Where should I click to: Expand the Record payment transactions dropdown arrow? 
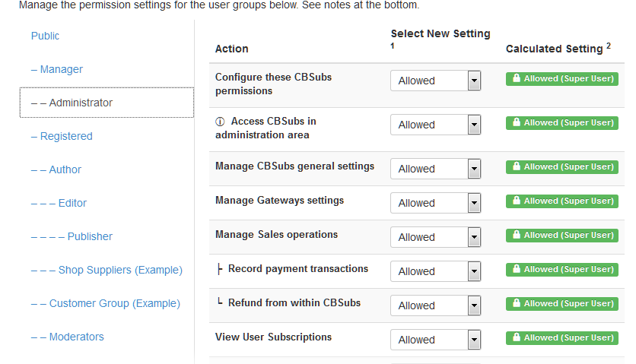pos(474,271)
